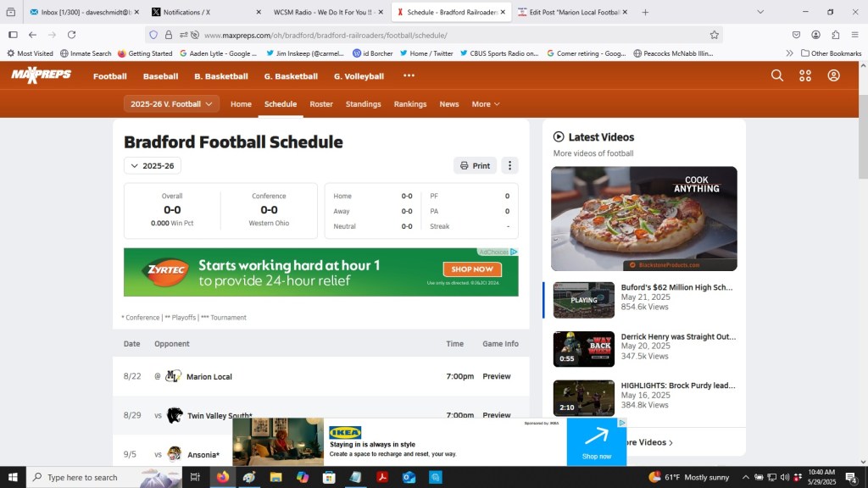Launch Firefox from the Windows taskbar
868x488 pixels.
[223, 477]
